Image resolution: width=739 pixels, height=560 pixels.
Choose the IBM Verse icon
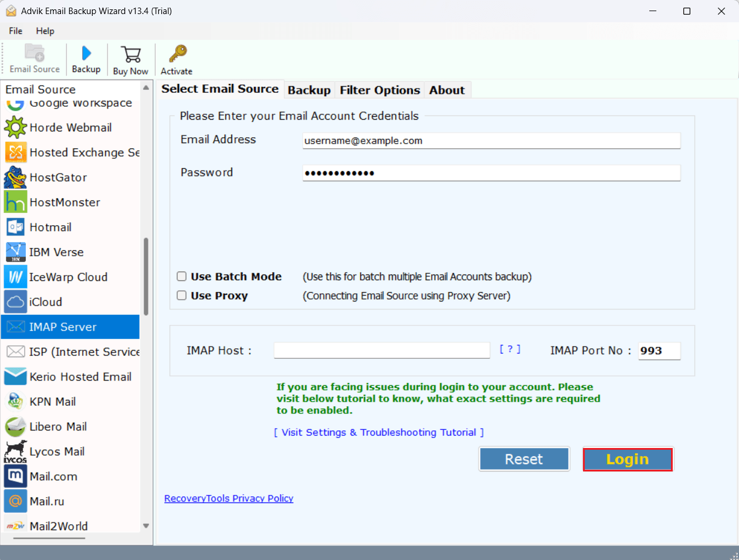(15, 252)
